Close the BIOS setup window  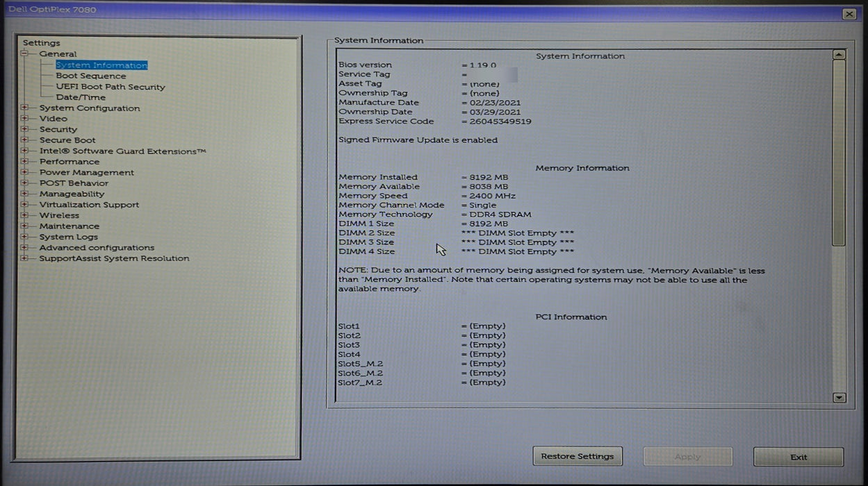coord(849,14)
